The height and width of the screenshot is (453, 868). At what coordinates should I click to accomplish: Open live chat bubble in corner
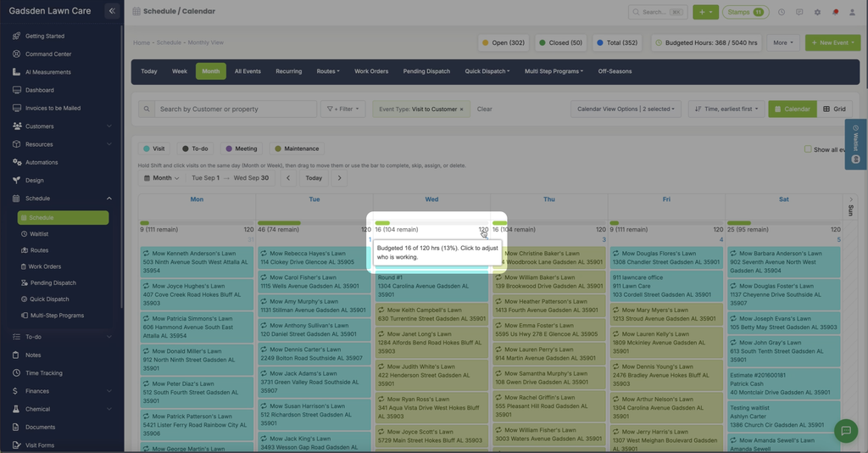point(845,430)
